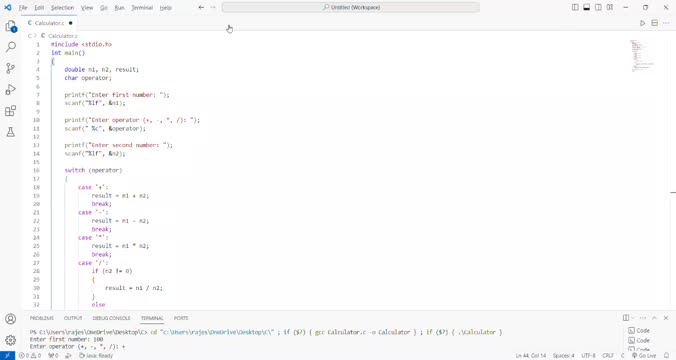Open the View menu

87,8
